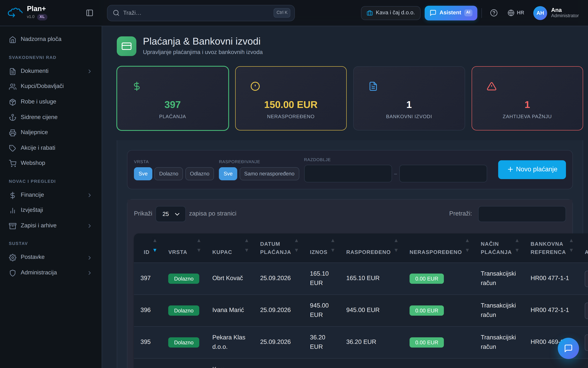
Task: Open the AH user avatar
Action: click(x=540, y=13)
